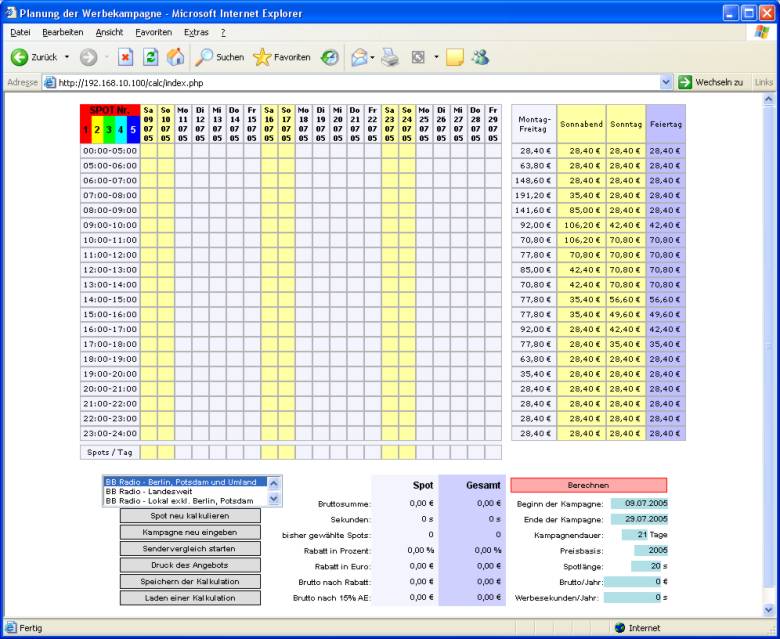
Task: Select 'BB Radio - Landesweit' in station list
Action: (x=150, y=491)
